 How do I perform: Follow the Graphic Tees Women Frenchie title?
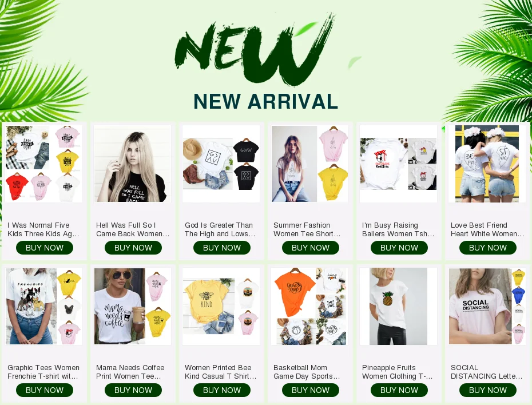pos(43,372)
